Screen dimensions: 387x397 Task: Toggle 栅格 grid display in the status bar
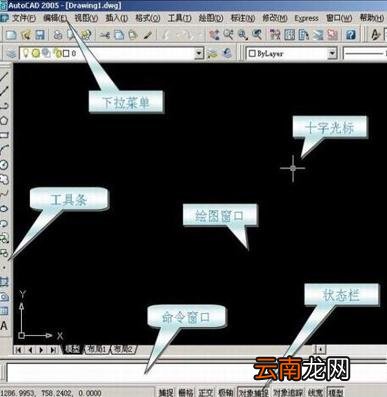tap(185, 393)
